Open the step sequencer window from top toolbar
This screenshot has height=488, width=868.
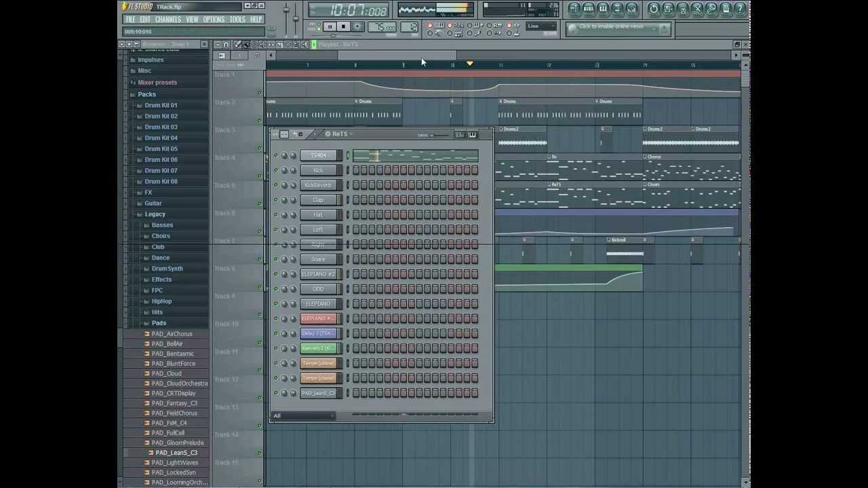click(588, 9)
